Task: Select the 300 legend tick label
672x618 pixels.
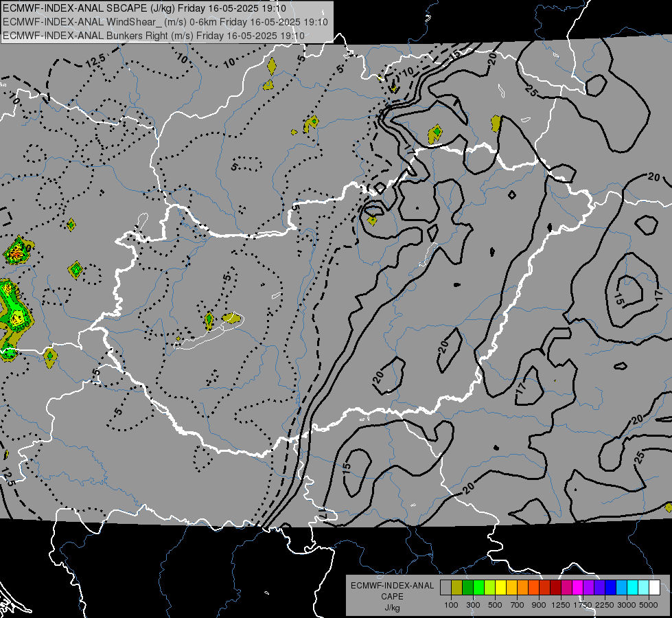Action: [x=473, y=605]
